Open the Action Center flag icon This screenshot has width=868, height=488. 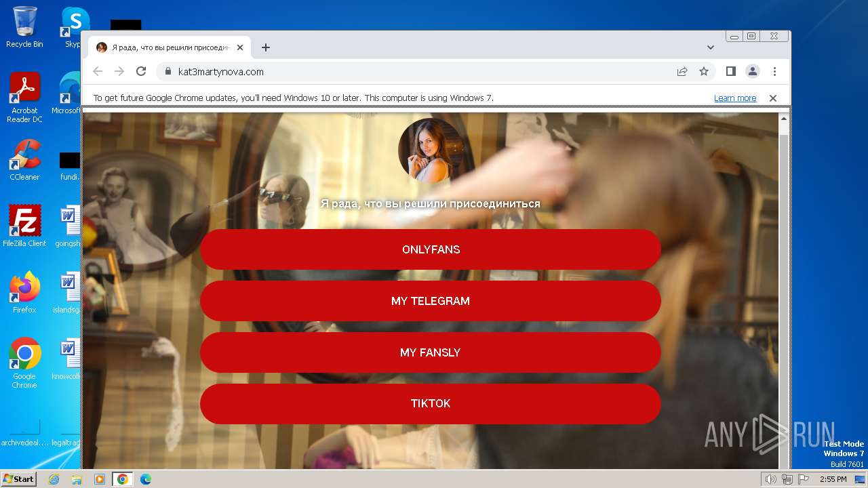[x=802, y=479]
